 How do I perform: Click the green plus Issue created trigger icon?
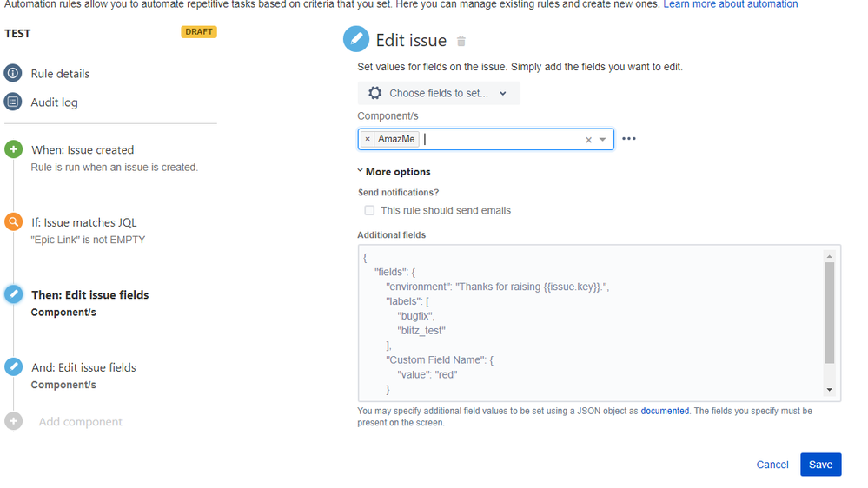point(13,149)
